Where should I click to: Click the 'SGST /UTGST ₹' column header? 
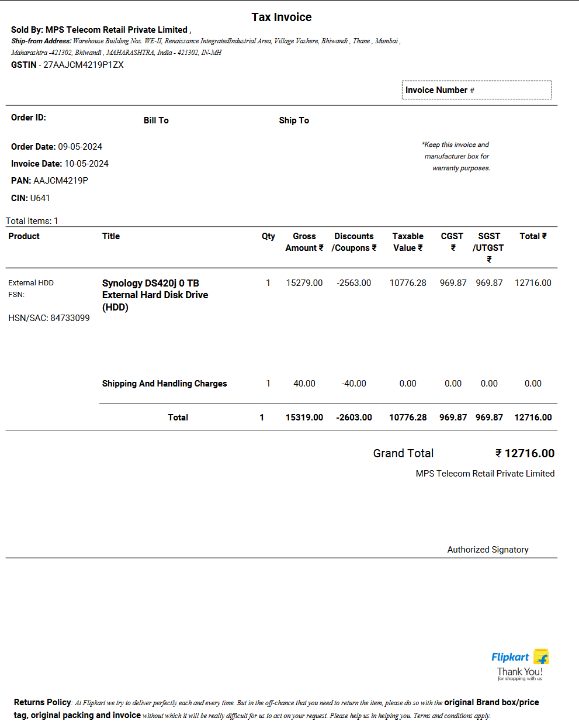[488, 247]
